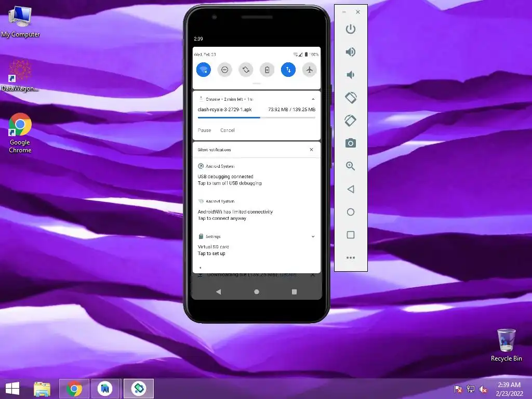Viewport: 532px width, 399px height.
Task: Open the Windows Start menu
Action: click(x=12, y=389)
